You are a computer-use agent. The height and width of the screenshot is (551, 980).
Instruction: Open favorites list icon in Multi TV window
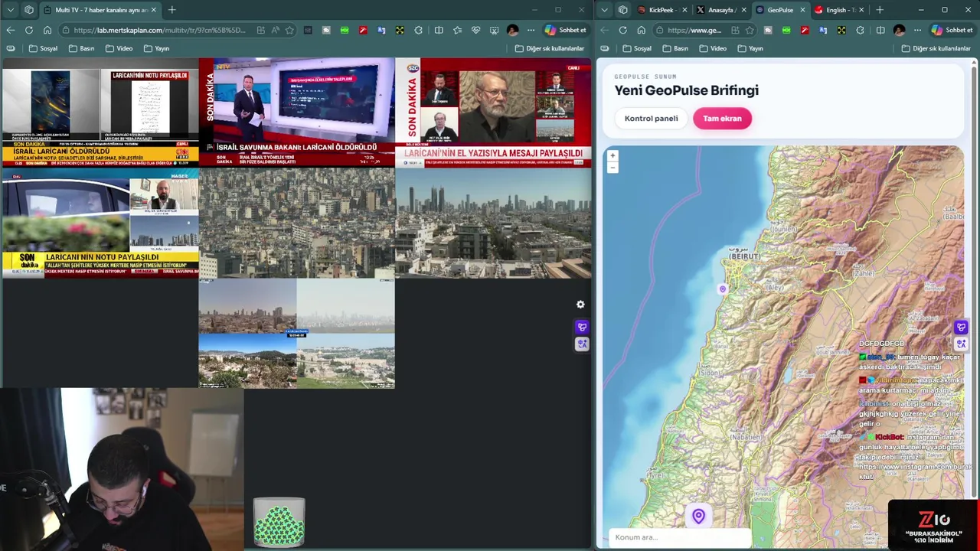pyautogui.click(x=457, y=30)
